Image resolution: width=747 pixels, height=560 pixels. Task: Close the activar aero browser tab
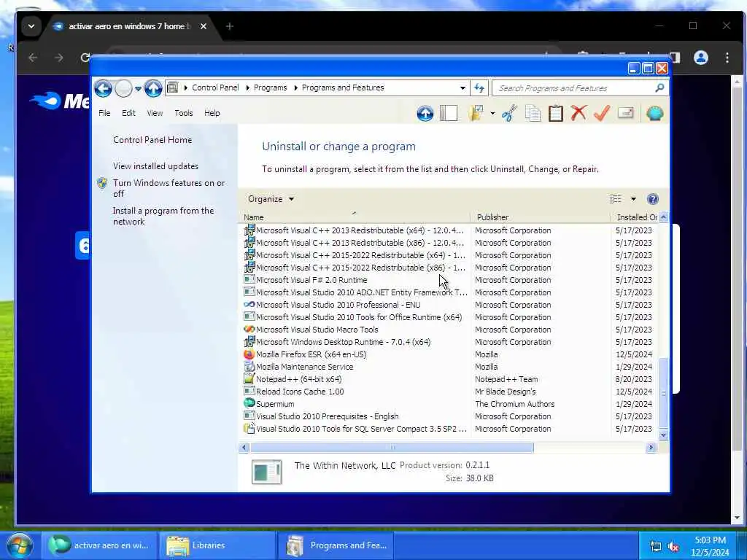tap(204, 26)
